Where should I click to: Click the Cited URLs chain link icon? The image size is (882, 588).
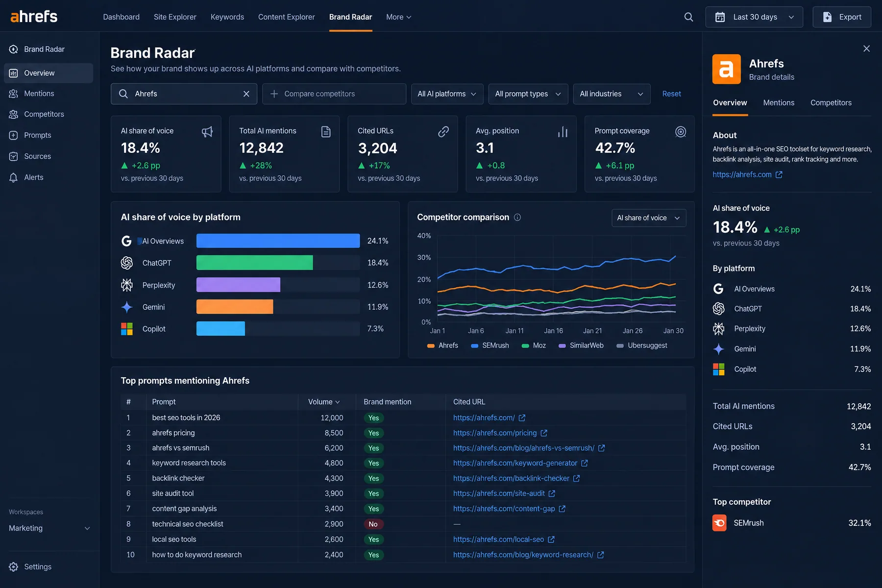pos(443,131)
